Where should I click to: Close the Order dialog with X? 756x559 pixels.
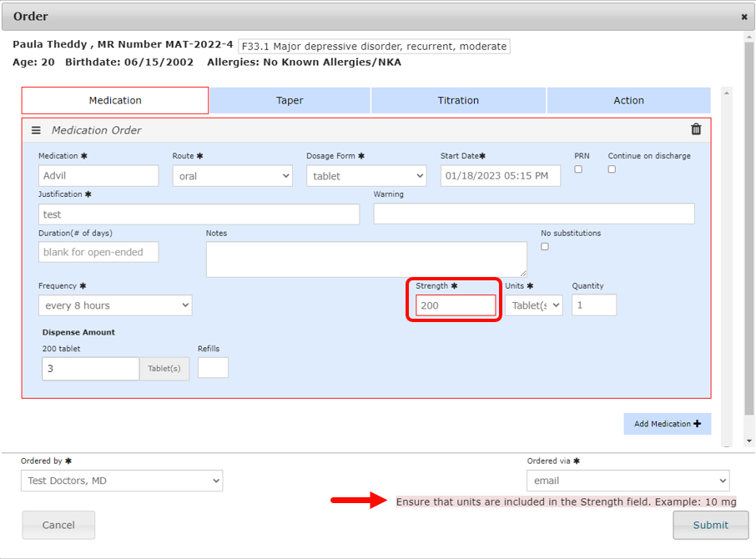(744, 17)
